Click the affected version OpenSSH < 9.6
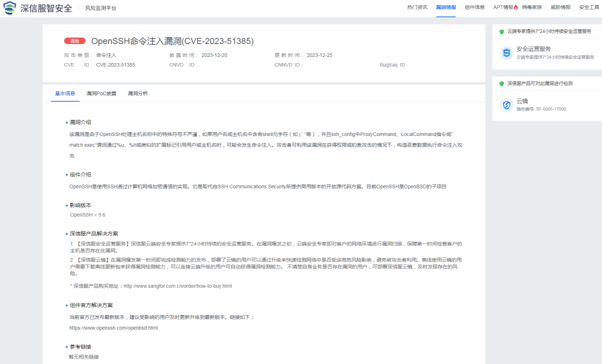 tap(88, 215)
